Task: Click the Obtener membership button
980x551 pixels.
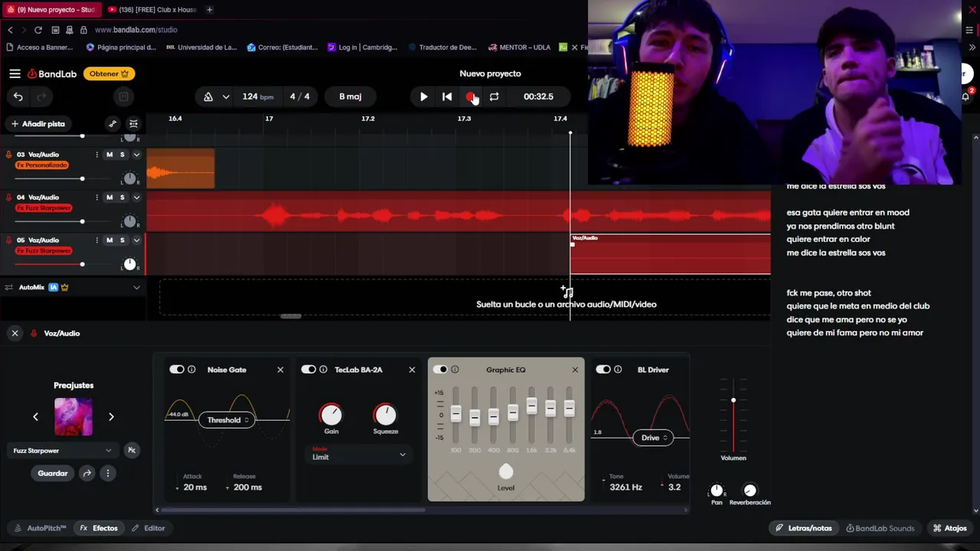Action: click(x=109, y=73)
